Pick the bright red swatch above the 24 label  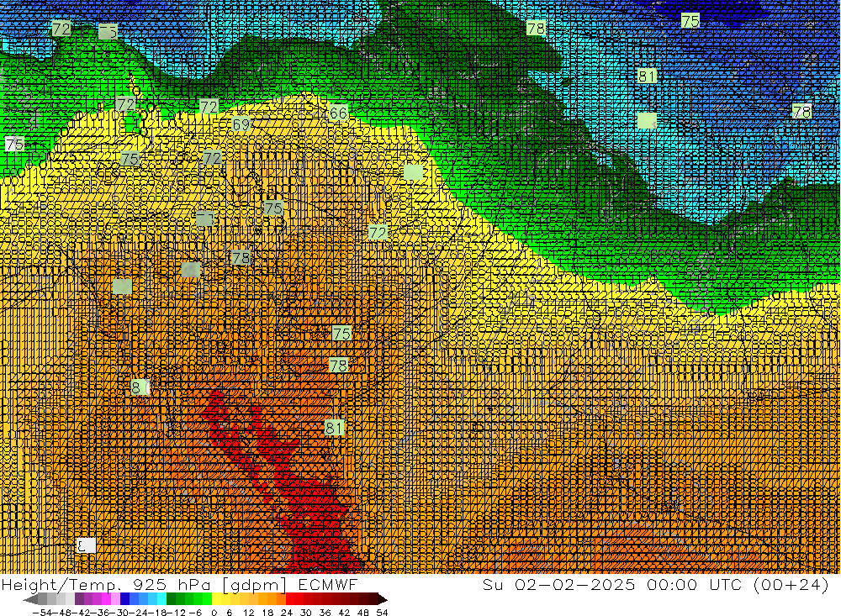coord(290,599)
